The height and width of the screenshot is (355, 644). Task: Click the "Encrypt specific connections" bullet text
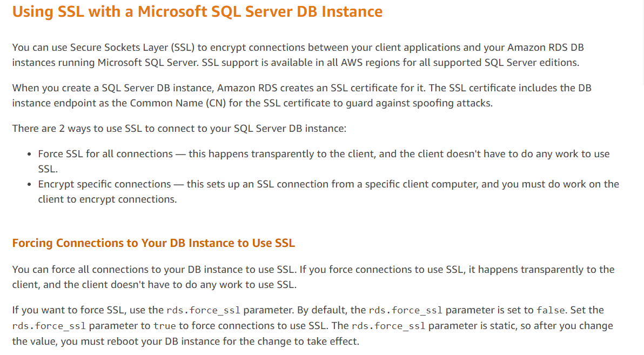pos(104,184)
